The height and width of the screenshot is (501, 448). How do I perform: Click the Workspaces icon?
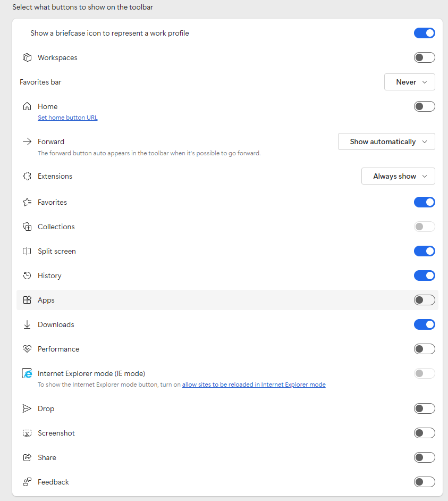pos(27,57)
